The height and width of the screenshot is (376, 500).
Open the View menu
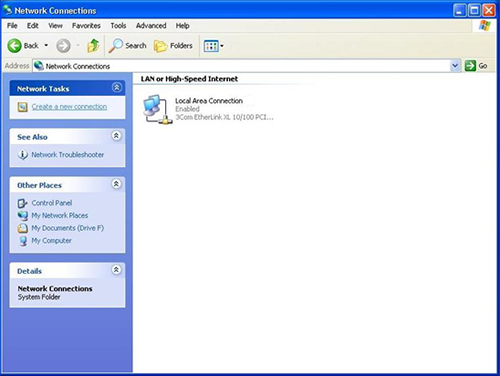(55, 26)
